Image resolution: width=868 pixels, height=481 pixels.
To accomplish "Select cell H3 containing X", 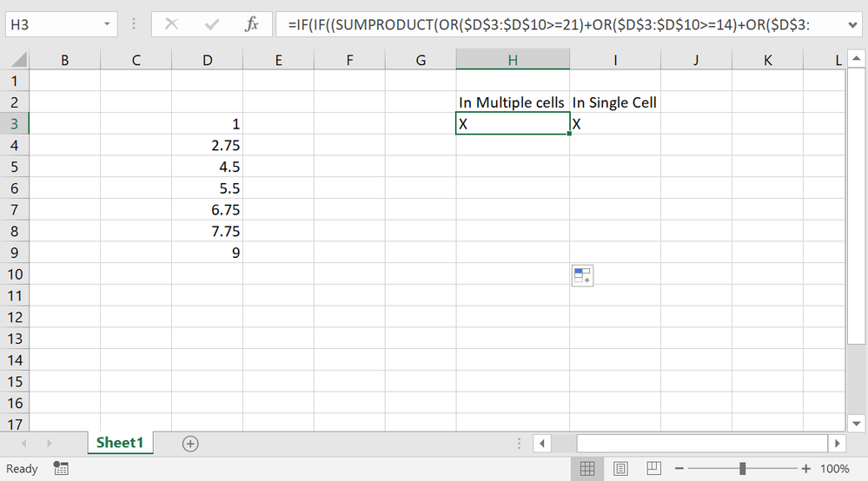I will tap(513, 124).
